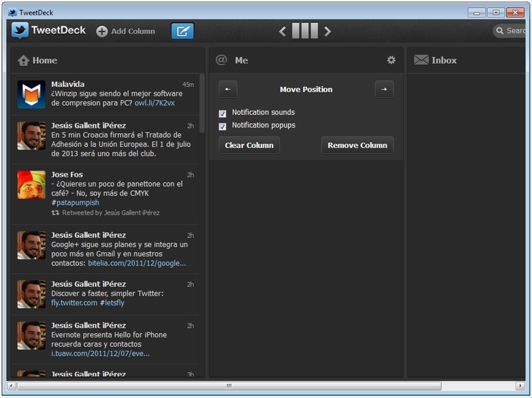Open the i.tuaw.com/2011/12/07/eve... link
The width and height of the screenshot is (532, 398).
(100, 353)
